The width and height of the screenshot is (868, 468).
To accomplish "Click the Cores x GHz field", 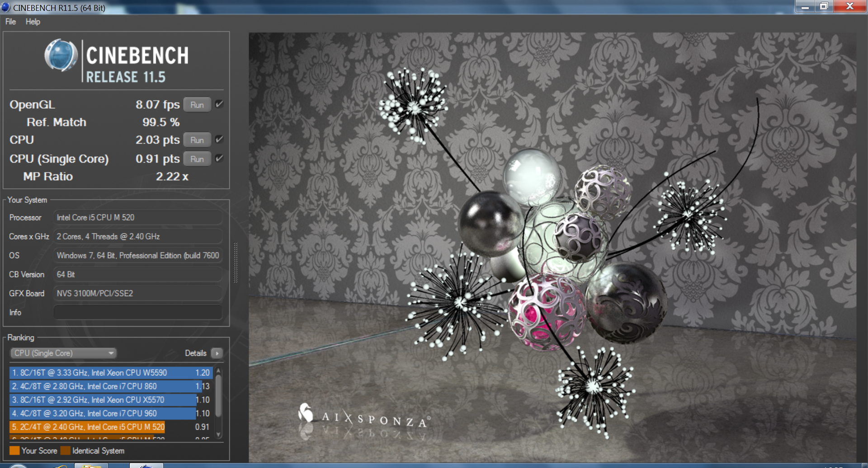I will (138, 237).
